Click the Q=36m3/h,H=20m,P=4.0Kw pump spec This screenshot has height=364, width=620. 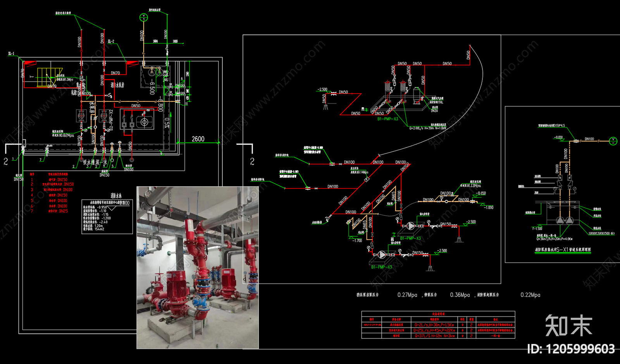pos(555,239)
